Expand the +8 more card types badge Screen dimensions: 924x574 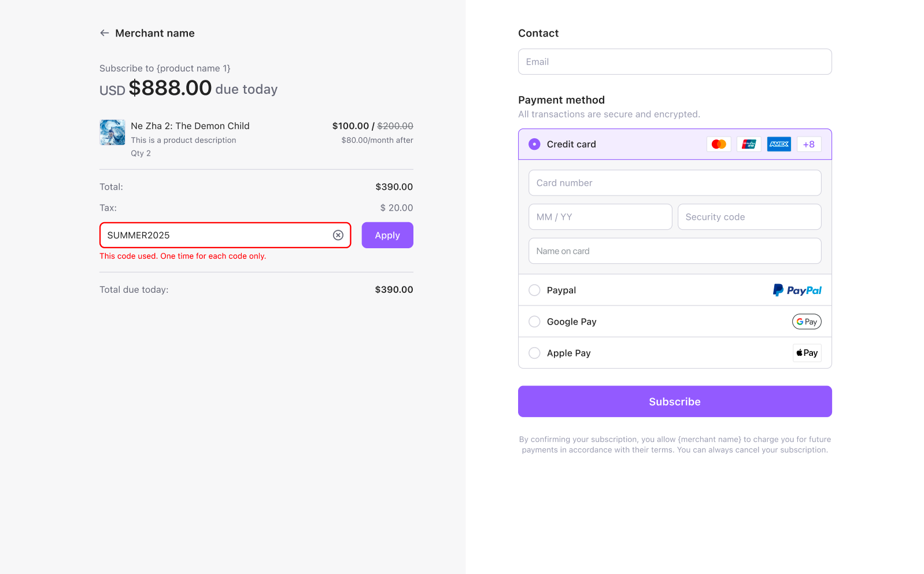[x=809, y=144]
